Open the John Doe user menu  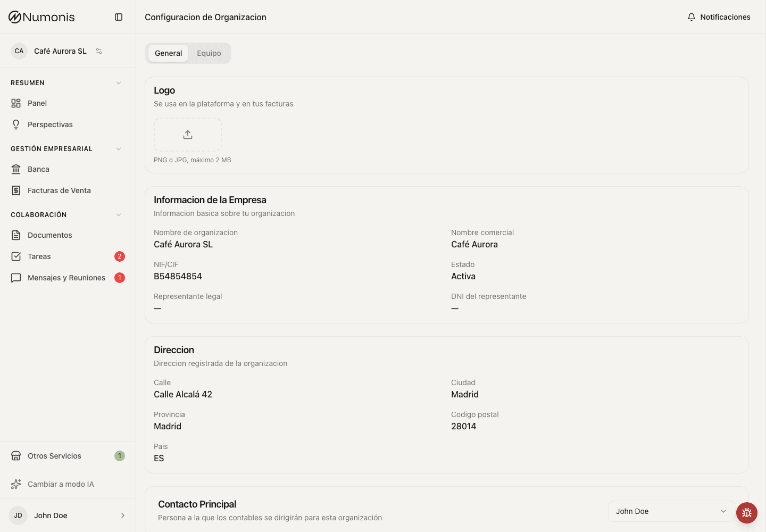click(68, 516)
